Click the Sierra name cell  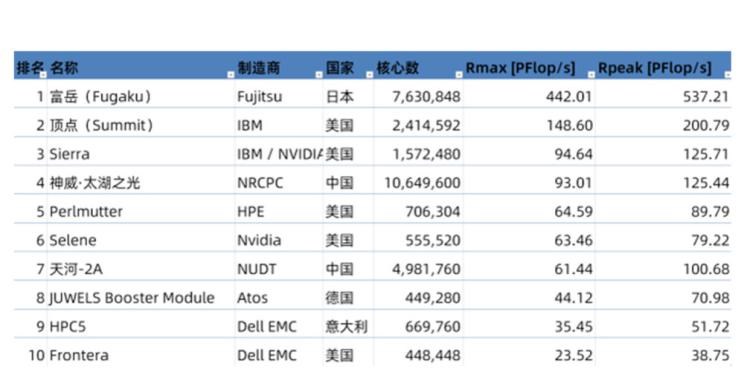141,154
